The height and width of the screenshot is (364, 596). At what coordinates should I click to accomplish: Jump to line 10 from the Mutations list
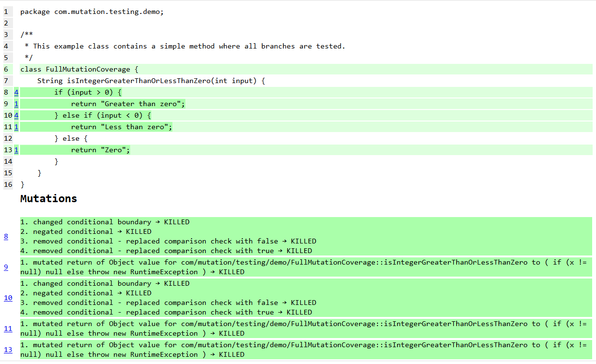pyautogui.click(x=8, y=298)
